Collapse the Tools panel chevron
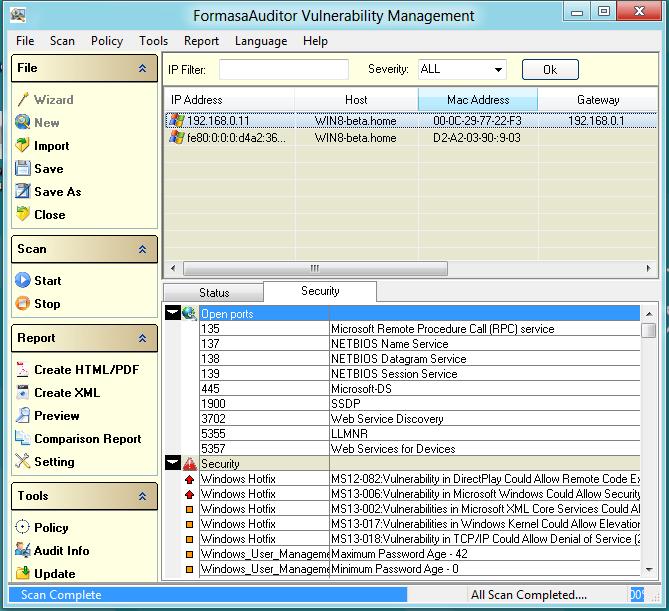Image resolution: width=669 pixels, height=611 pixels. [143, 496]
